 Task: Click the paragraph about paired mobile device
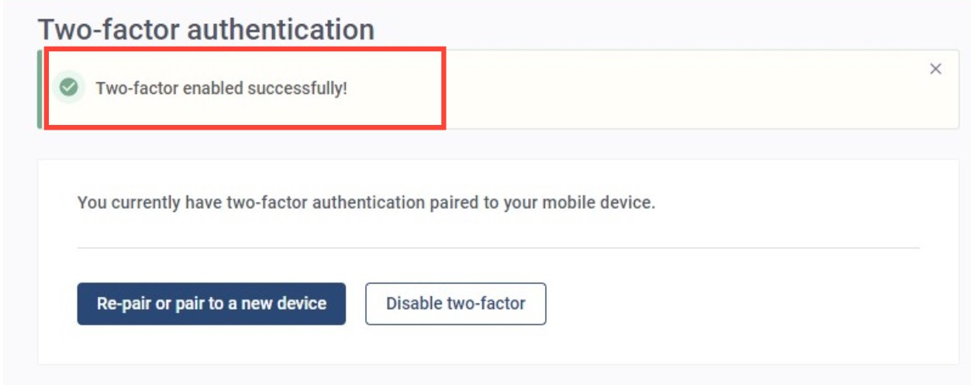367,203
